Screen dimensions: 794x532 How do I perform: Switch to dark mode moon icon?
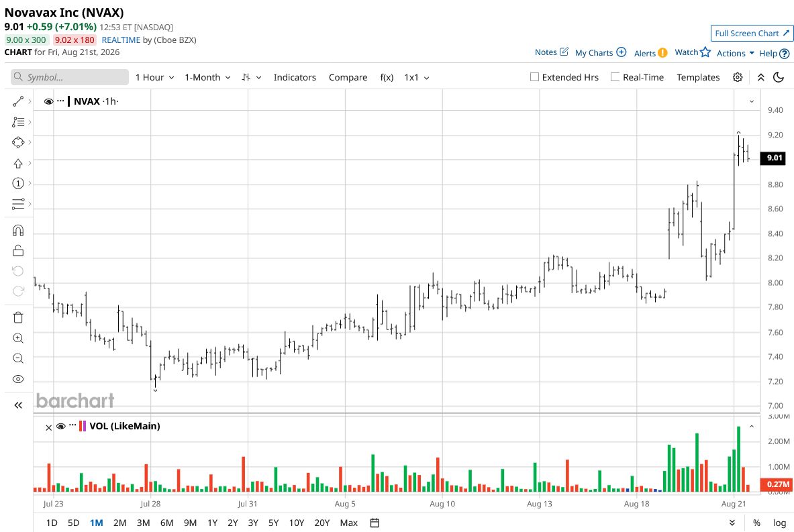pyautogui.click(x=779, y=77)
